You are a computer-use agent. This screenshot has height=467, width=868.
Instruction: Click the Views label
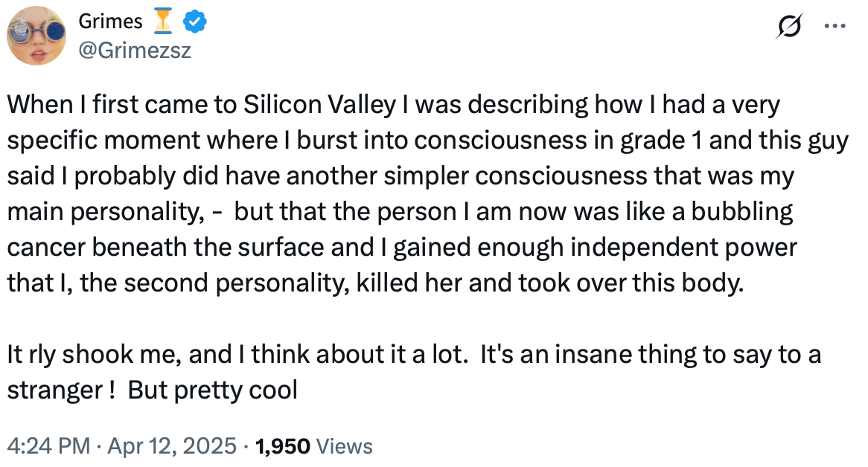click(344, 447)
